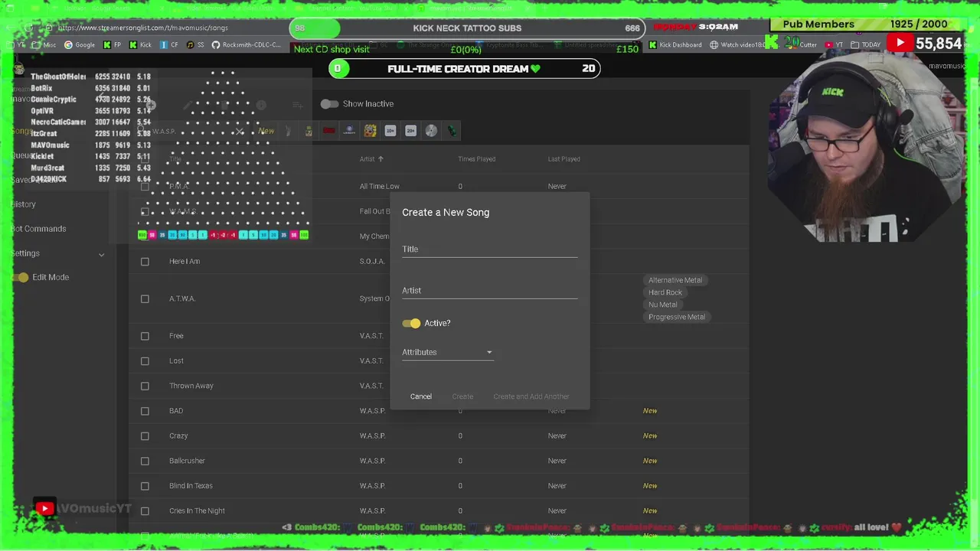Toggle Edit Mode switch in sidebar
Screen dimensions: 980x551
pos(21,277)
